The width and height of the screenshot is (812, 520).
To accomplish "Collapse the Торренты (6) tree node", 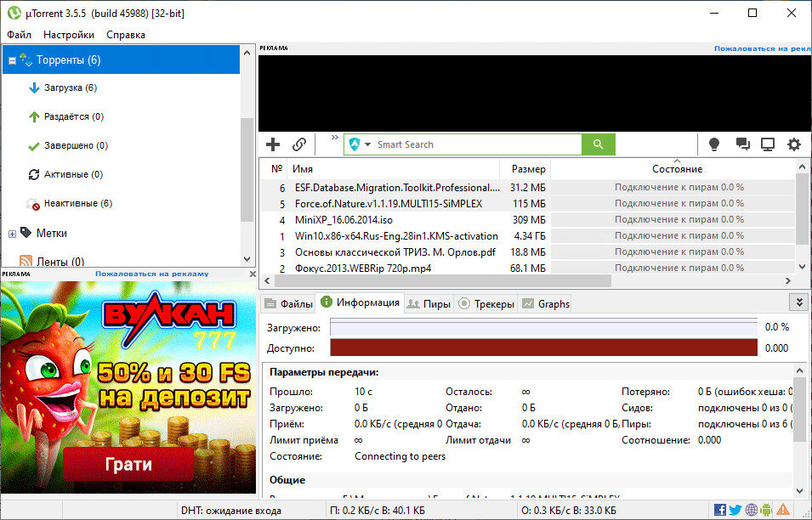I will 12,60.
